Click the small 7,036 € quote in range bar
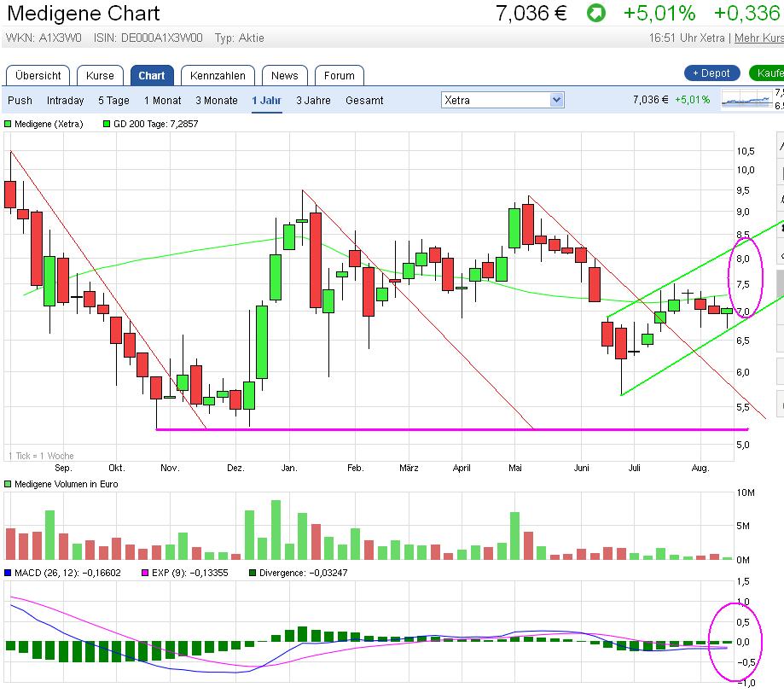Screen dimensions: 784x699 click(x=651, y=100)
